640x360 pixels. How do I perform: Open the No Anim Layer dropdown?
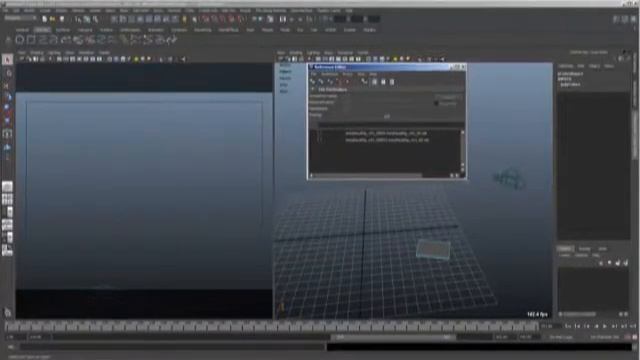[x=561, y=337]
